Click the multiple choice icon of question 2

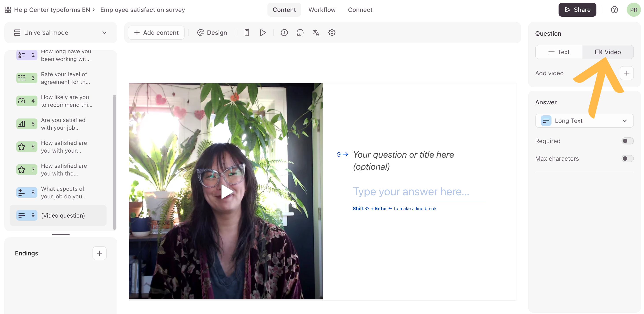click(22, 55)
